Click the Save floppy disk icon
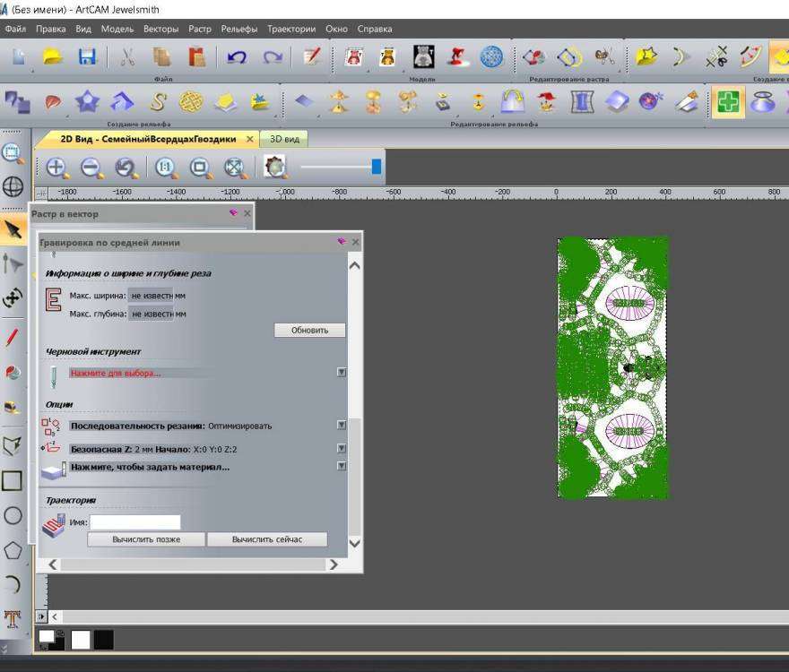This screenshot has width=789, height=672. (87, 57)
